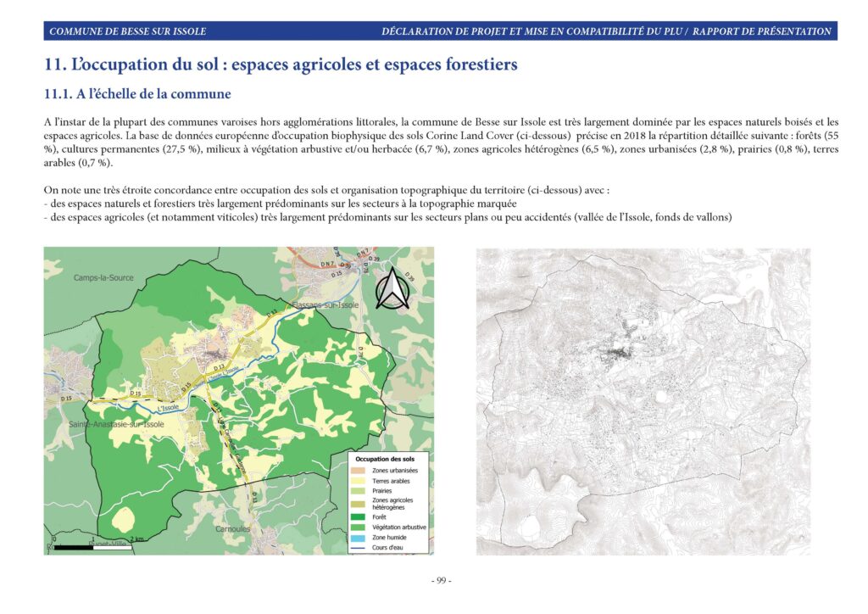Click the black-and-white scale bar on the land cover map
This screenshot has height=614, width=868.
(x=93, y=548)
